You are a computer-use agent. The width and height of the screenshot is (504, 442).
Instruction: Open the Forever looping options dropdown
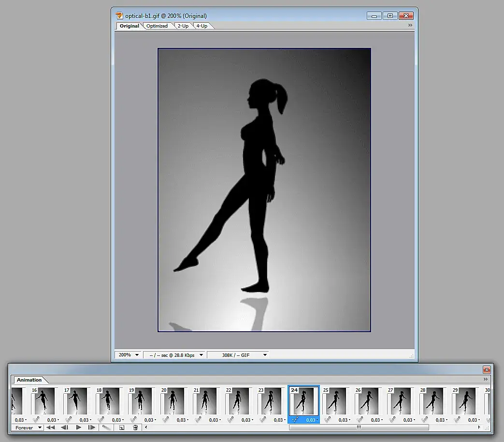coord(29,427)
